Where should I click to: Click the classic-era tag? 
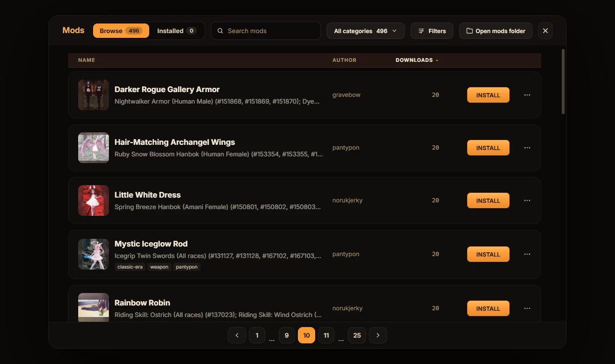pyautogui.click(x=130, y=267)
